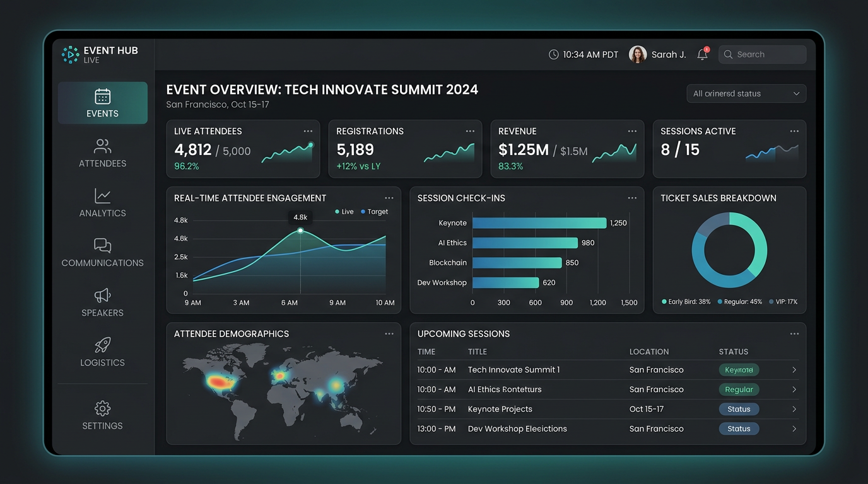Toggle the Live series legend
Screen dimensions: 868x484
344,212
